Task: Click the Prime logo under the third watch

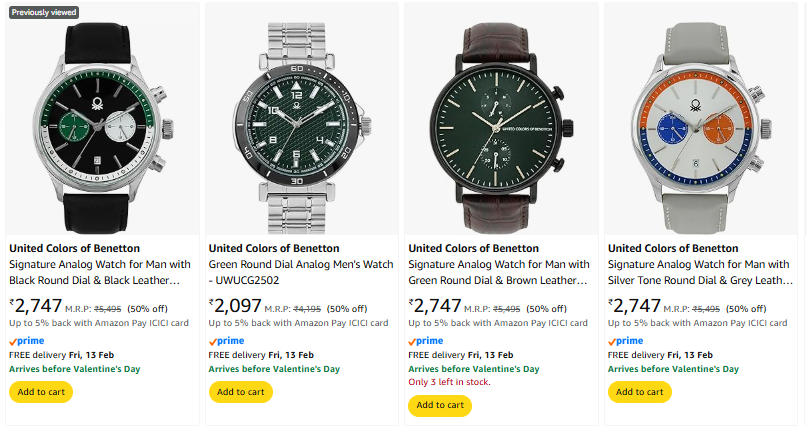Action: [x=426, y=341]
